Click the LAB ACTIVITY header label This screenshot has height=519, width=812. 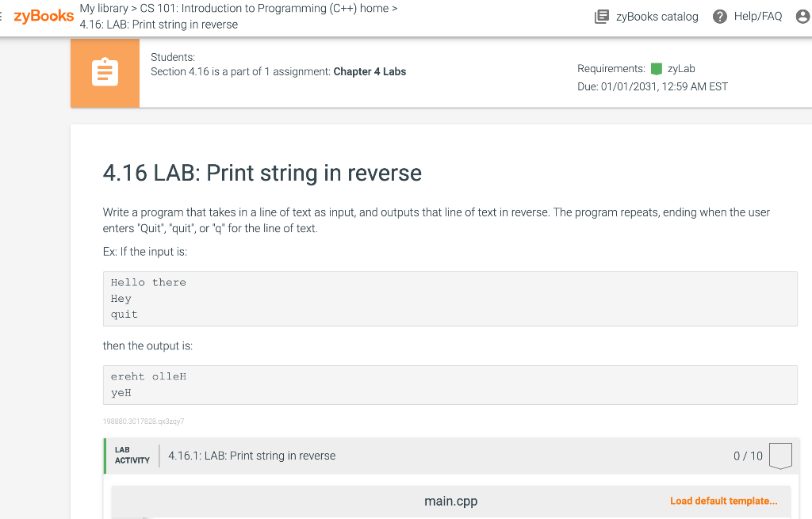click(x=132, y=456)
